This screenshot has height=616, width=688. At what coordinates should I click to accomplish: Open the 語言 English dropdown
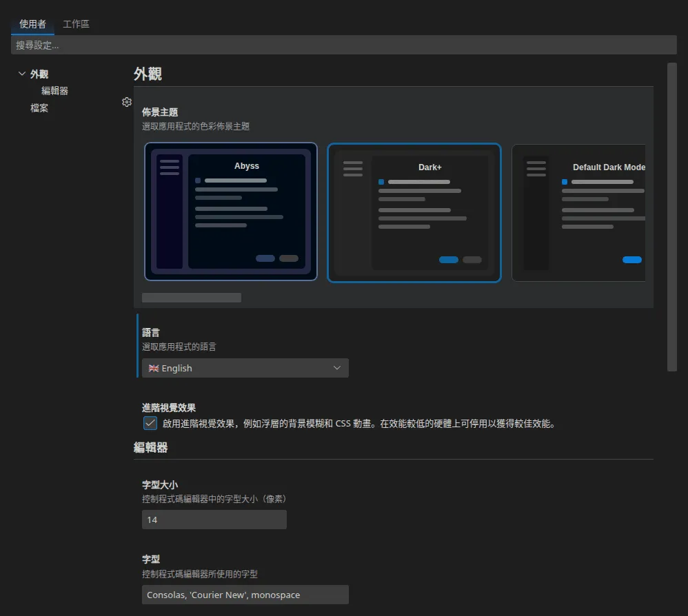245,368
